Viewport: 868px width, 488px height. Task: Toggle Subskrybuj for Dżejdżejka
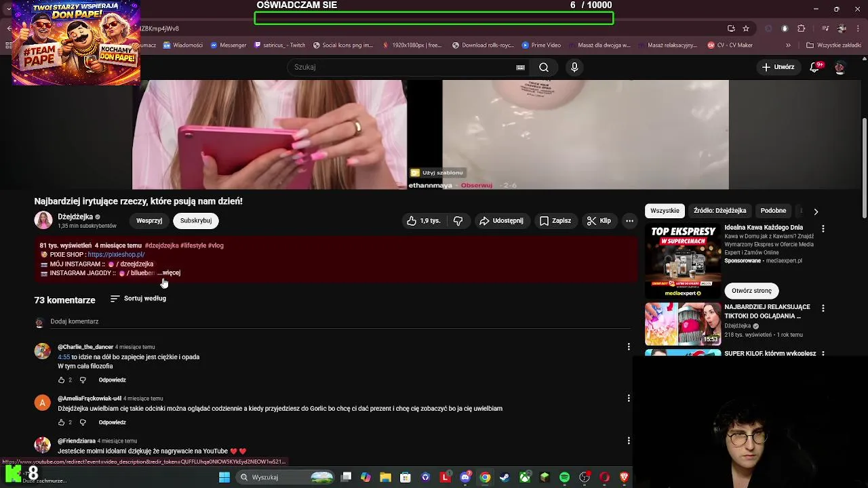196,220
